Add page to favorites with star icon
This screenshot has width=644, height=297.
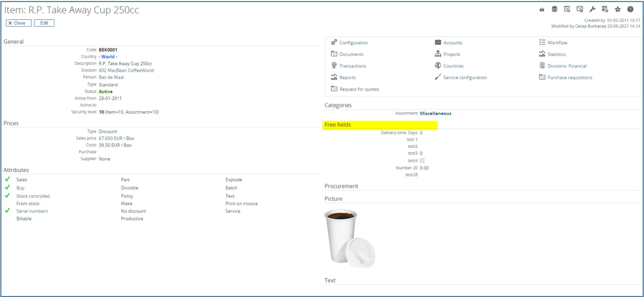[618, 9]
